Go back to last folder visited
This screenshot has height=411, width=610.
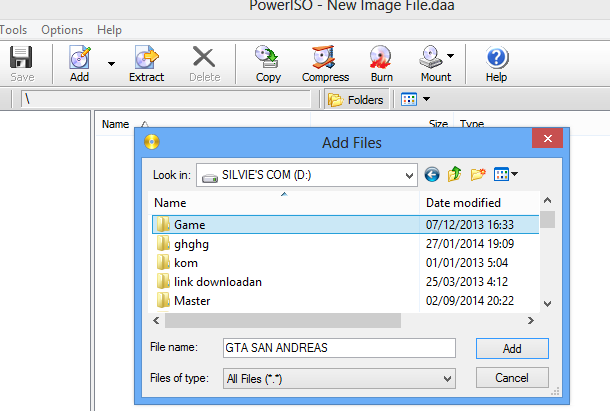pos(432,174)
